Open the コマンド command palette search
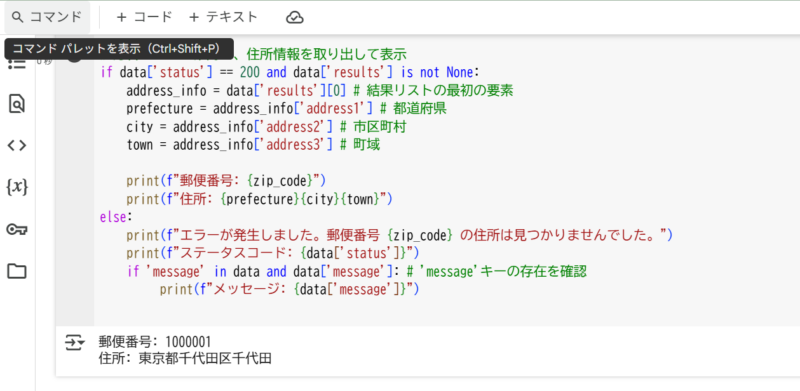This screenshot has height=391, width=800. (x=47, y=17)
